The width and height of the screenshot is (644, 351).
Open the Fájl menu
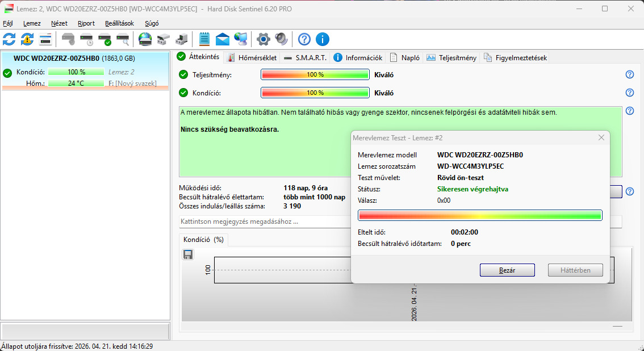tap(8, 23)
